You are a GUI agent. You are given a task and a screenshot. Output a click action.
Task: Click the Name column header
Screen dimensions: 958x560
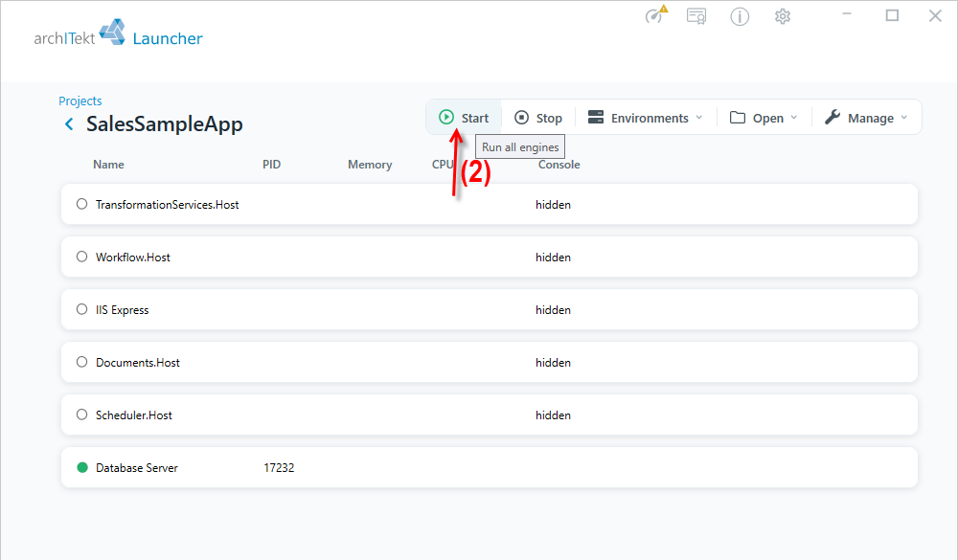(x=109, y=165)
